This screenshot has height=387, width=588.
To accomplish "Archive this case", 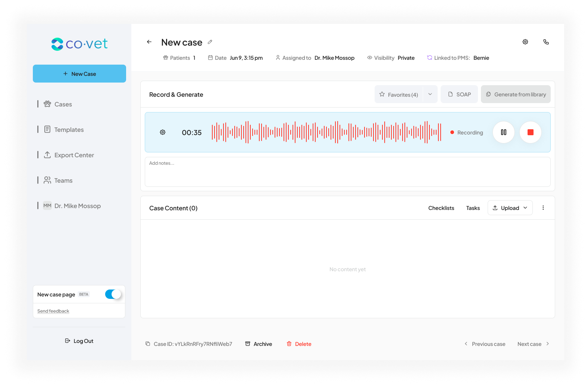I will [259, 344].
